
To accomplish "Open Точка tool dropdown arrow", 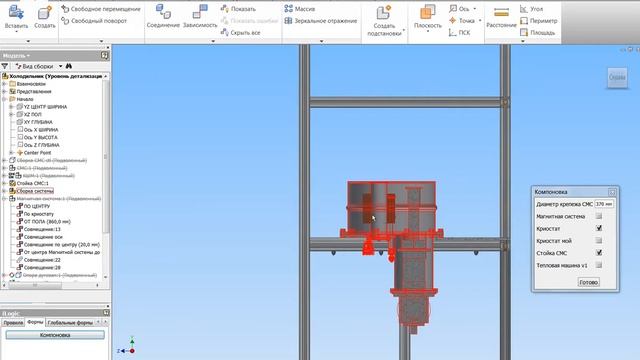I will point(480,20).
